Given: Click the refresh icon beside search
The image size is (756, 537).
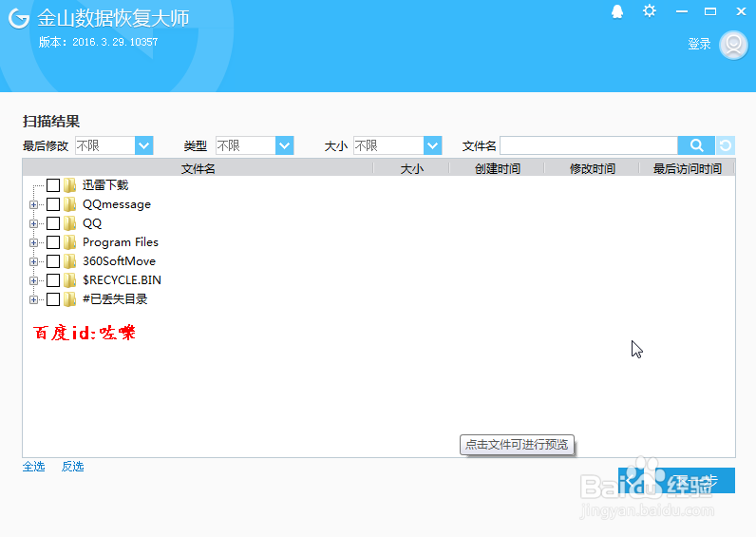Looking at the screenshot, I should [726, 145].
